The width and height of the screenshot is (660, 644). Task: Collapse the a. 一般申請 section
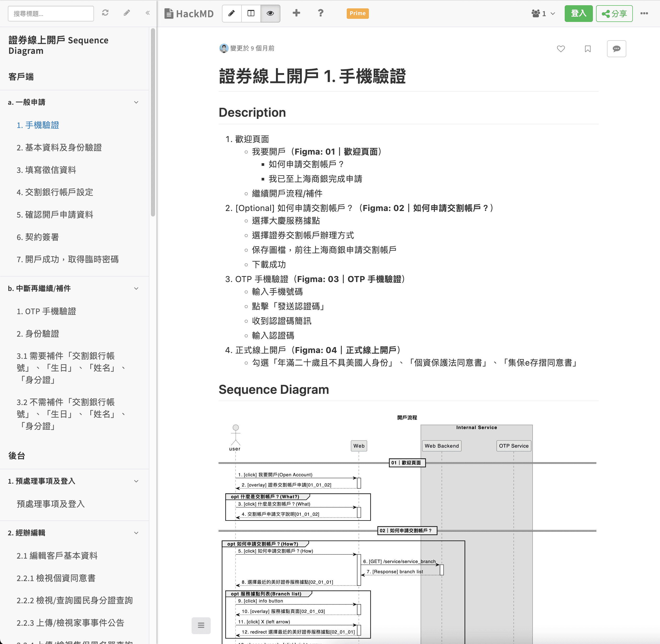pyautogui.click(x=136, y=102)
